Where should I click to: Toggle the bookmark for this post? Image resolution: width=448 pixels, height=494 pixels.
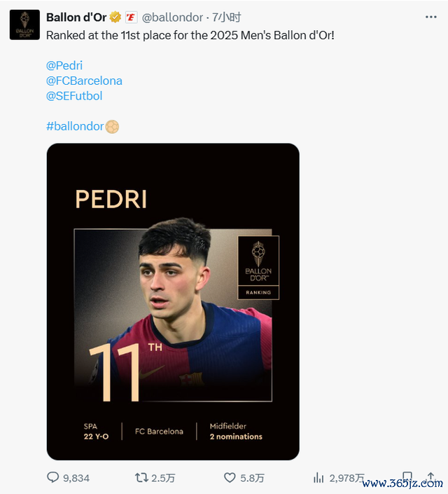tap(407, 477)
